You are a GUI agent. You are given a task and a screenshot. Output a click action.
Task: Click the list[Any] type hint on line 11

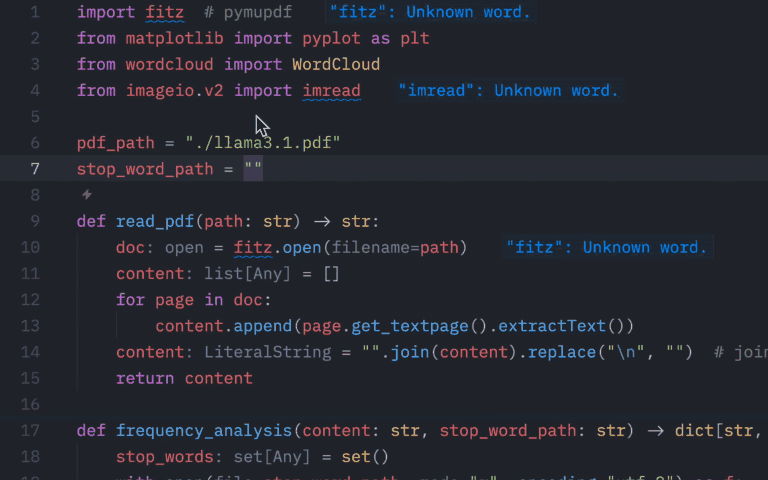coord(248,274)
